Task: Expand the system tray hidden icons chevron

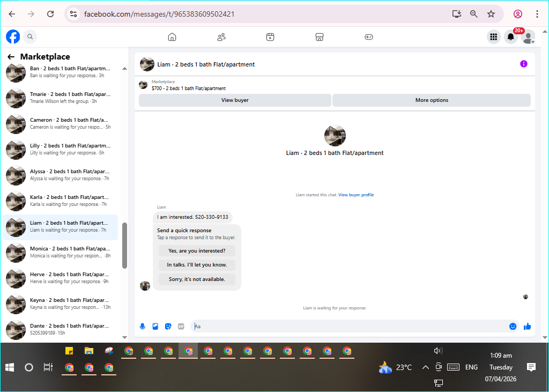Action: coord(425,367)
